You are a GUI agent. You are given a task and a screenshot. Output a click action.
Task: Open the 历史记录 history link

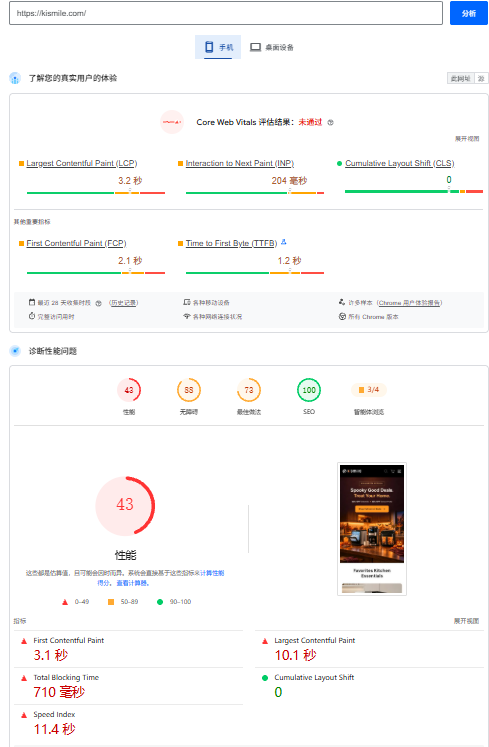point(123,303)
